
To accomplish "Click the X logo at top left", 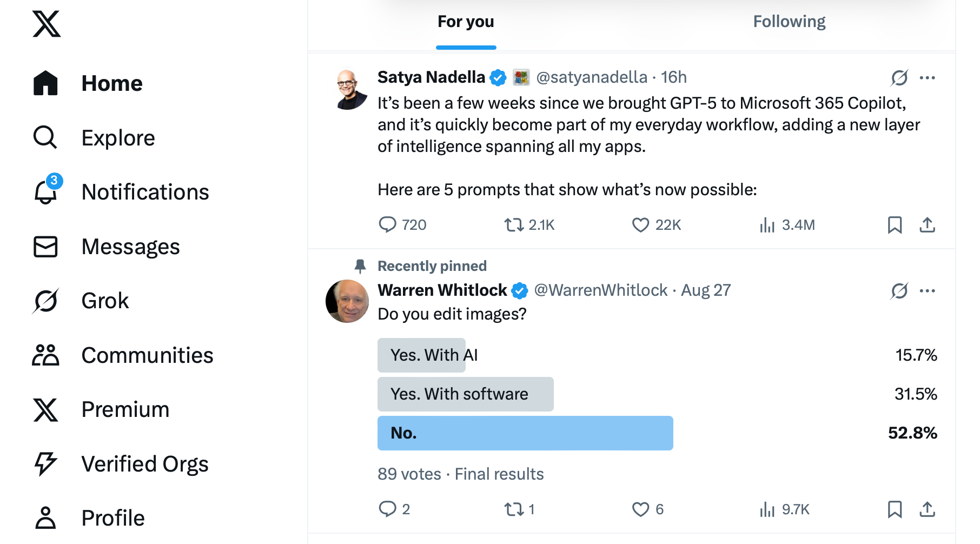I will coord(47,24).
